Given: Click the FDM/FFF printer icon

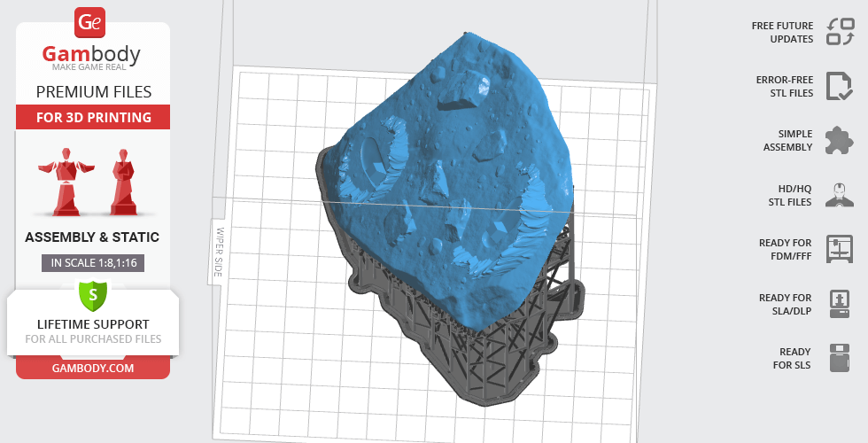Looking at the screenshot, I should [x=838, y=249].
